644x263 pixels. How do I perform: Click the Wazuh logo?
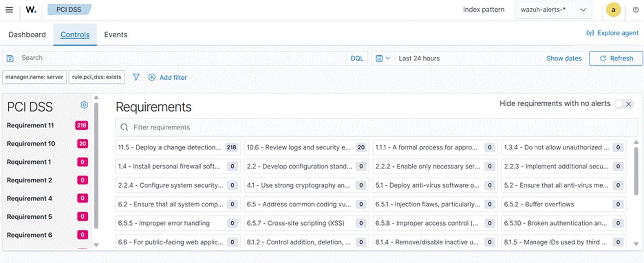click(x=31, y=9)
